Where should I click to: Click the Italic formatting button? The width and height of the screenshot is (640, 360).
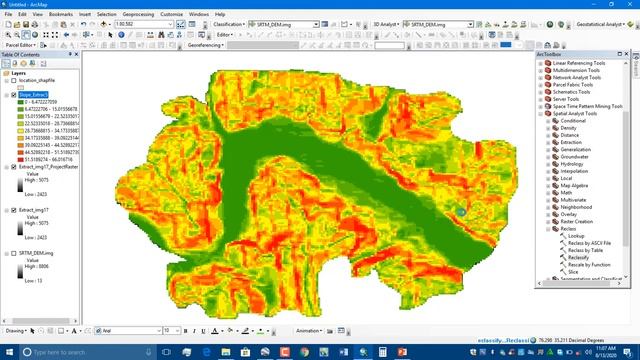194,331
